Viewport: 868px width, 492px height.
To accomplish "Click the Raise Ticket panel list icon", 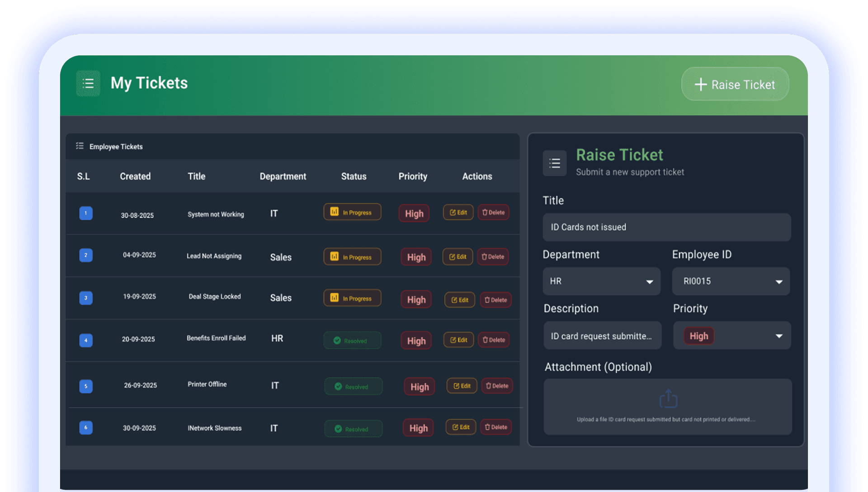I will [x=555, y=163].
